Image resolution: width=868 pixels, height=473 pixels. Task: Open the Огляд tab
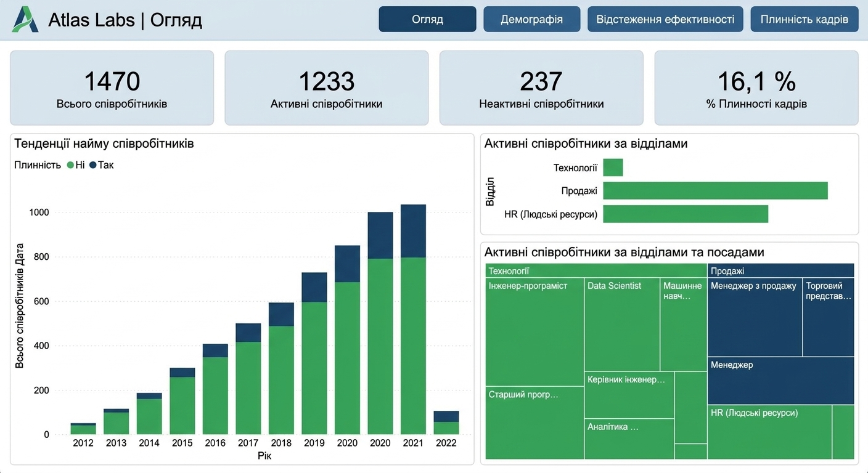[427, 19]
